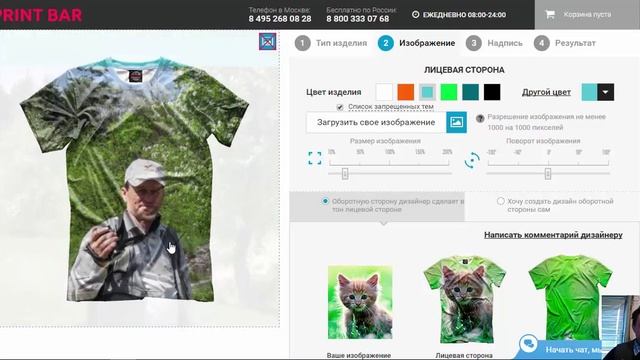Toggle the Список запрещенных тем checkbox

click(x=340, y=107)
